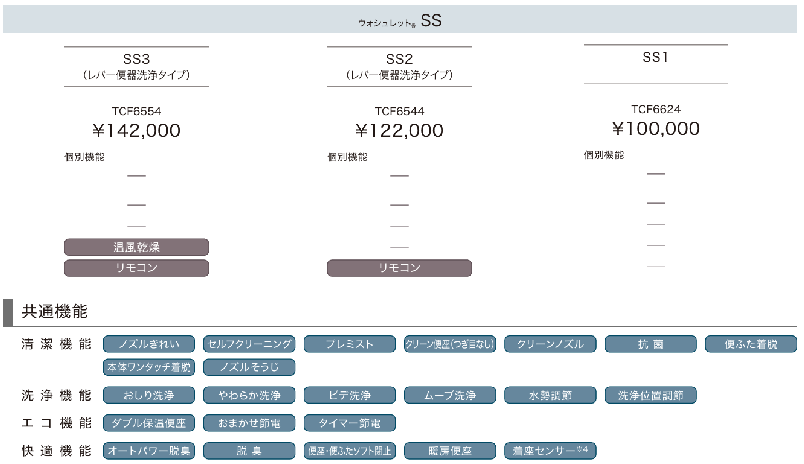Open the ダブル保温便座 badge
This screenshot has width=804, height=464.
click(x=149, y=423)
